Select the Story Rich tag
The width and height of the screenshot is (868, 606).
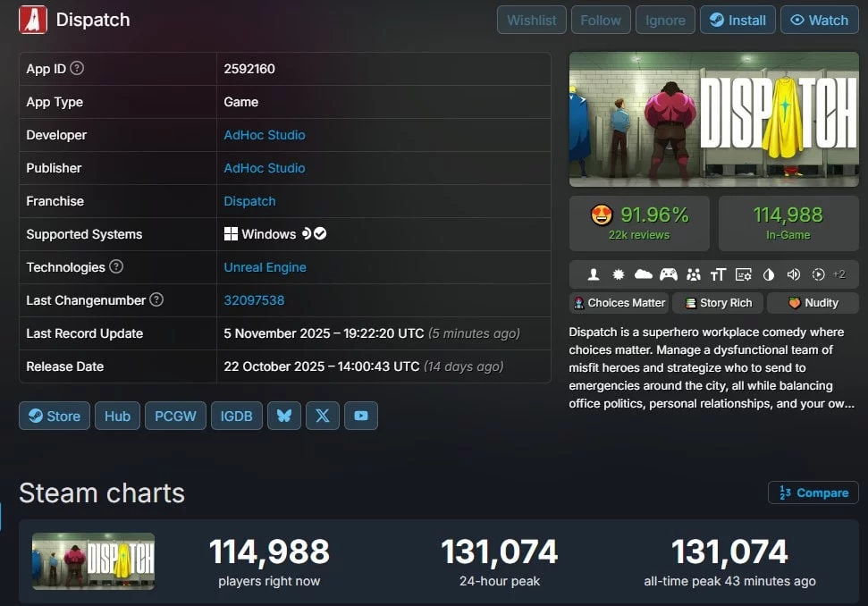pos(718,303)
